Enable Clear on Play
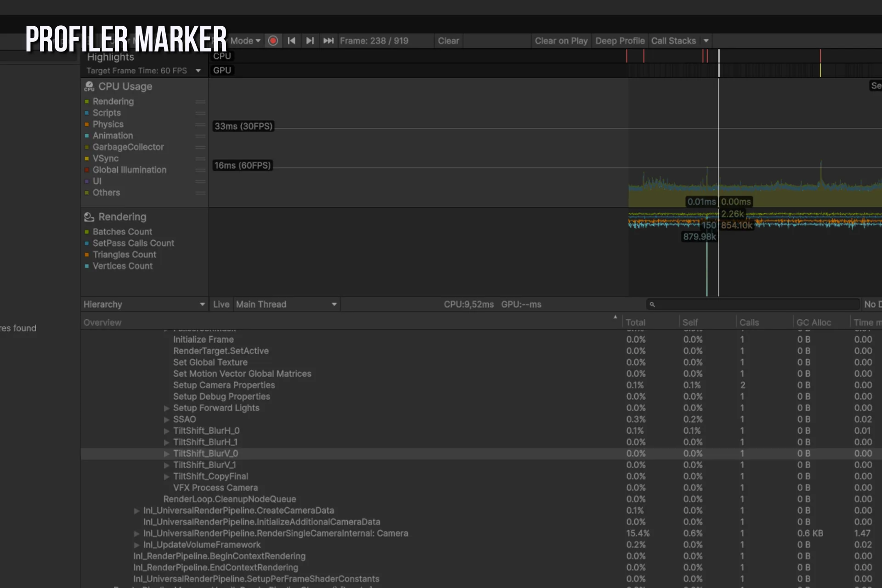Screen dimensions: 882x588 [x=561, y=41]
